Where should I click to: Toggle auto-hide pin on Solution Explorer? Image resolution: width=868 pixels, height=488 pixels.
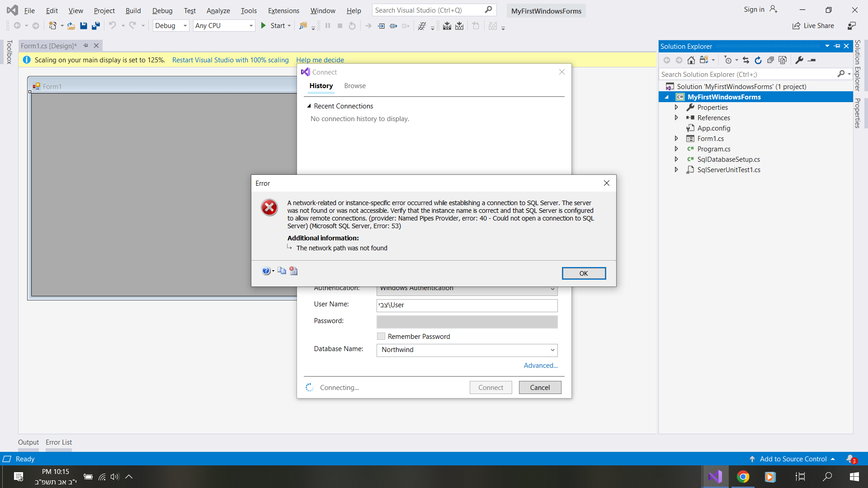click(x=837, y=46)
